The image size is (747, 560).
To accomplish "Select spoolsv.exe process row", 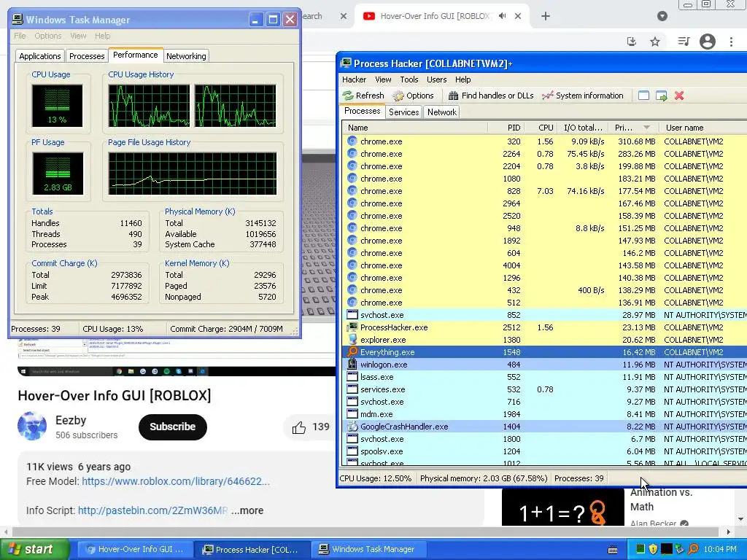I will 544,451.
